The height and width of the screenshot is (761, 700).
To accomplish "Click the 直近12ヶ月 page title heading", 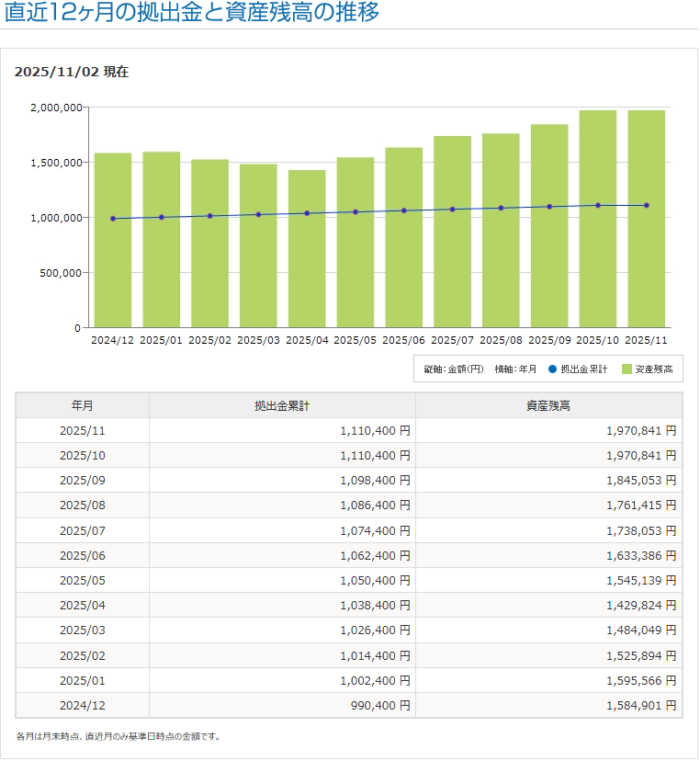I will click(191, 15).
